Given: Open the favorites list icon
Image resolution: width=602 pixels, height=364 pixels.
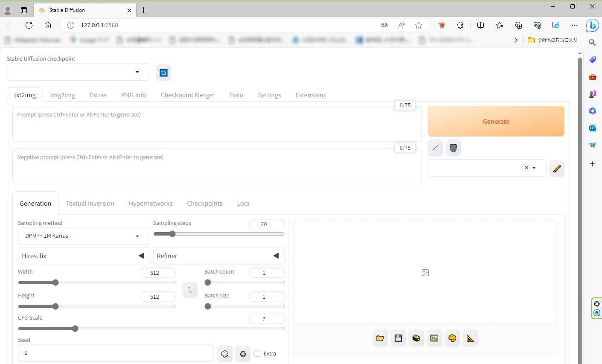Looking at the screenshot, I should [x=500, y=25].
